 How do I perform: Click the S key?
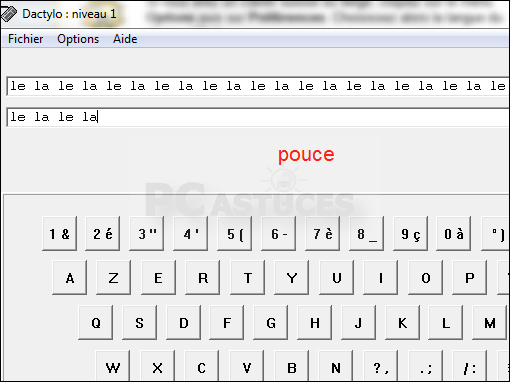tap(140, 322)
